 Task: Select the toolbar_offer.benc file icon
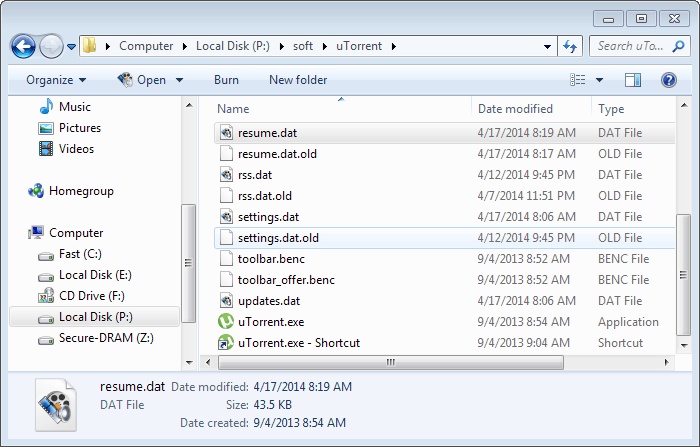[226, 280]
